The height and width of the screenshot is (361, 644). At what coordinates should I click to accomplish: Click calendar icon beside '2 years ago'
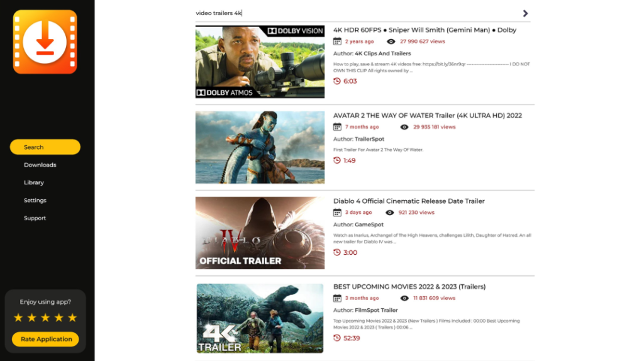(337, 41)
